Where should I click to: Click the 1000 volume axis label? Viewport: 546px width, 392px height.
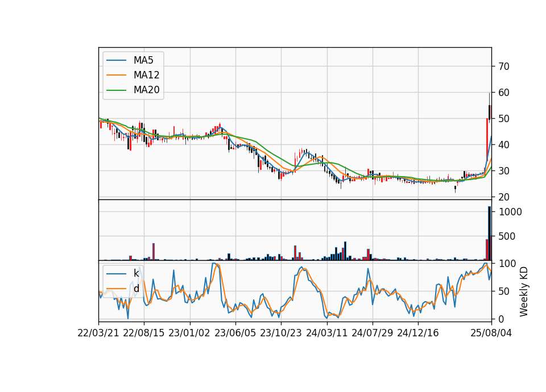[x=511, y=212]
